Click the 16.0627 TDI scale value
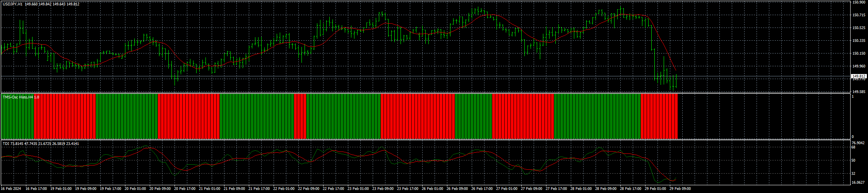This screenshot has width=868, height=193. 858,183
